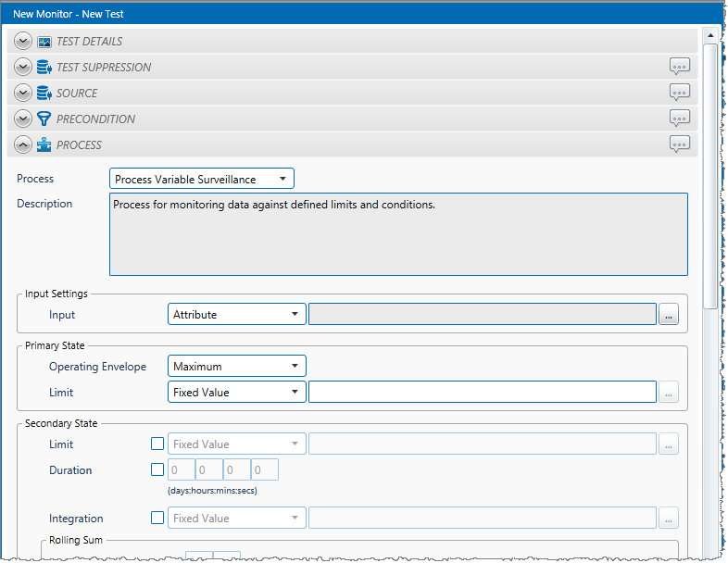Click the Primary State Limit value field
Viewport: 728px width, 563px height.
pos(482,393)
